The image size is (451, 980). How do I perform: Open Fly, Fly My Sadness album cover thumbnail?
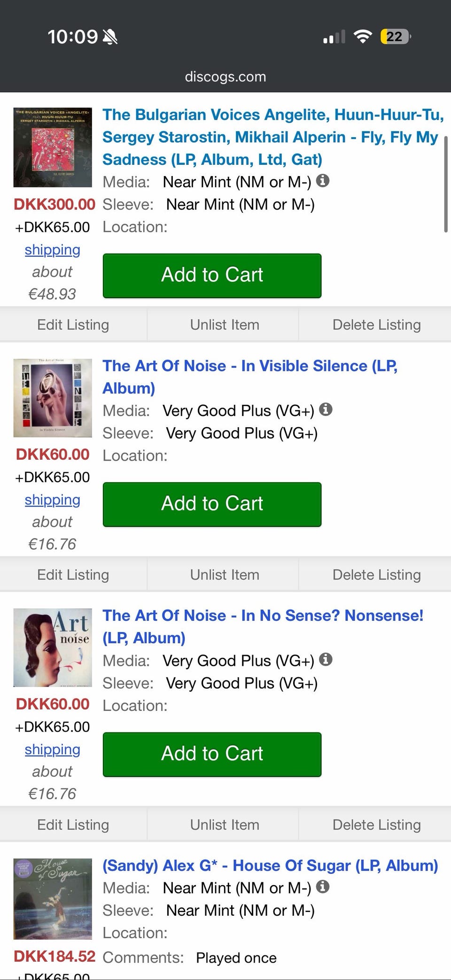53,147
